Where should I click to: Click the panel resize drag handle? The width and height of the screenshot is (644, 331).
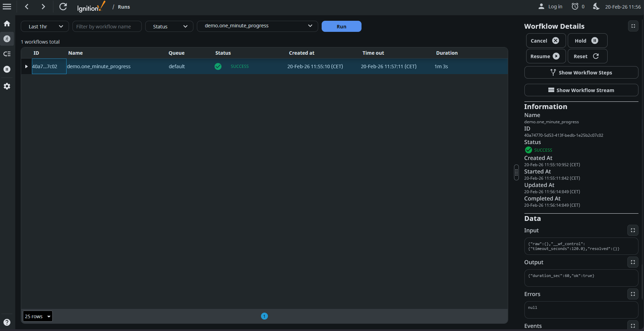516,172
